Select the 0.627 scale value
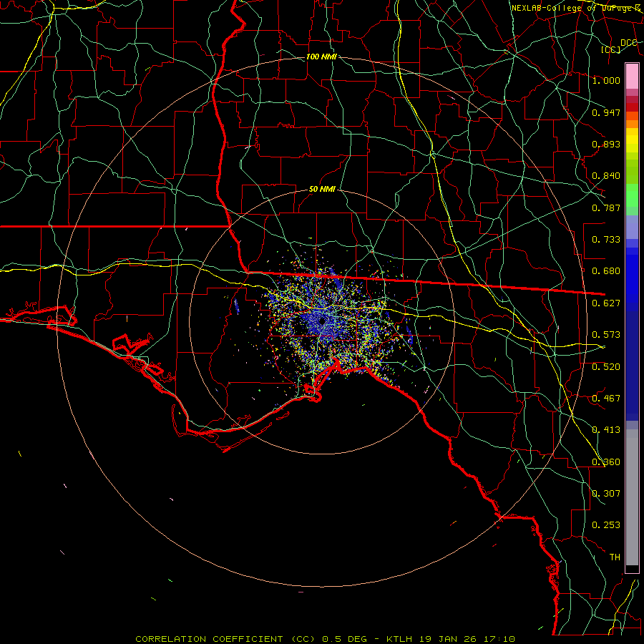The height and width of the screenshot is (644, 644). (x=606, y=303)
